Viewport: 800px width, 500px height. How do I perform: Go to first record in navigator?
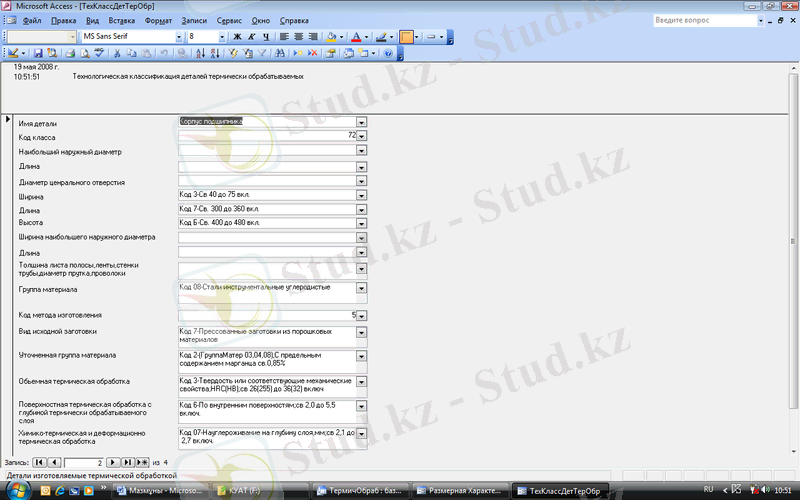[39, 462]
